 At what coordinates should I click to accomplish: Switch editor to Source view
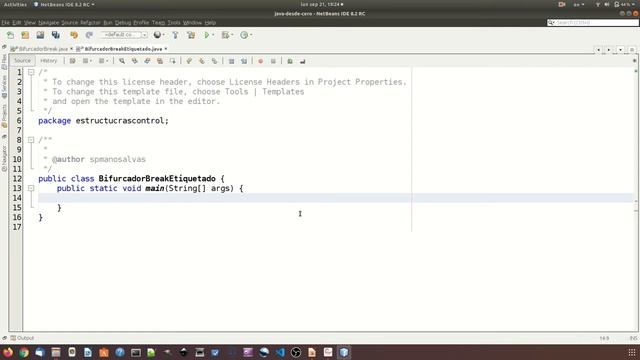(22, 61)
